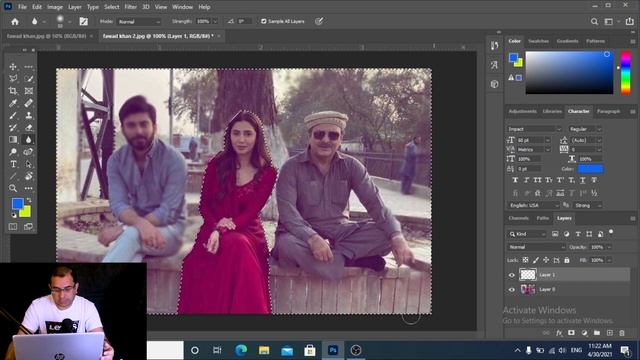The image size is (640, 360).
Task: Toggle Underline in Character panel
Action: click(x=583, y=180)
